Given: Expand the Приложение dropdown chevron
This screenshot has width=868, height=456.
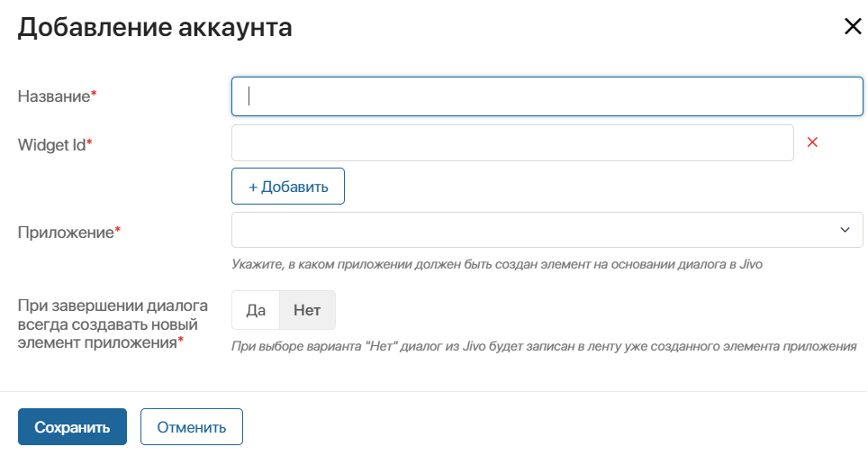Looking at the screenshot, I should 845,230.
